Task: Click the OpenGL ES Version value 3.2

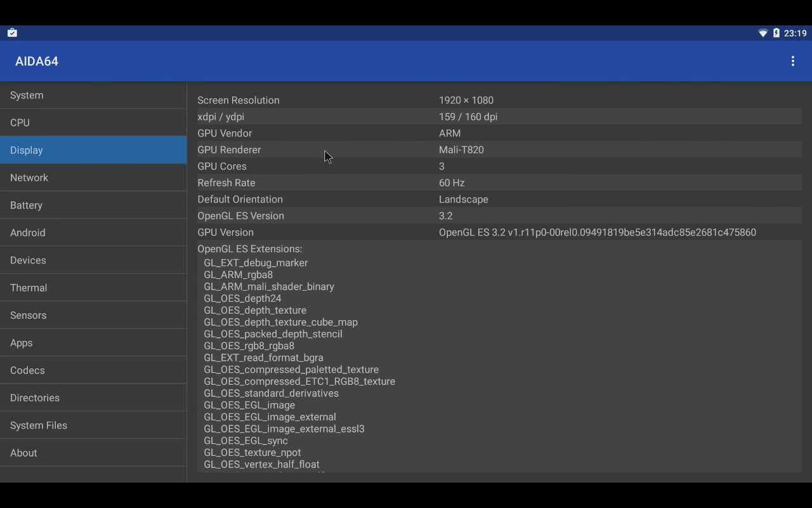Action: (446, 216)
